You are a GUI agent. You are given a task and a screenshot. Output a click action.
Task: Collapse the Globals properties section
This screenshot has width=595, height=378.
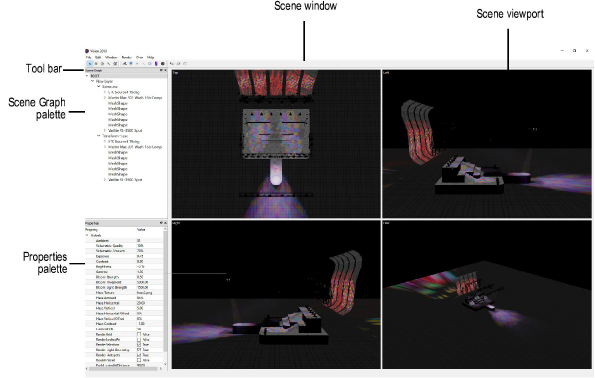click(x=87, y=235)
